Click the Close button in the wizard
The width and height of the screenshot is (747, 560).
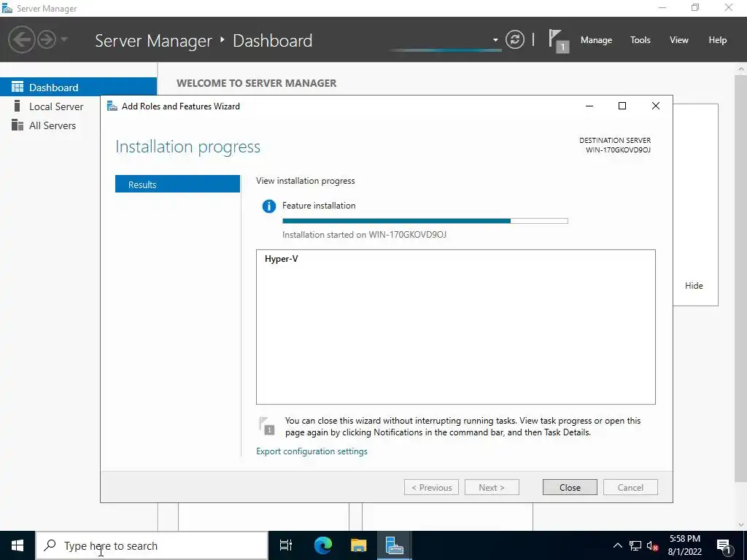coord(570,487)
